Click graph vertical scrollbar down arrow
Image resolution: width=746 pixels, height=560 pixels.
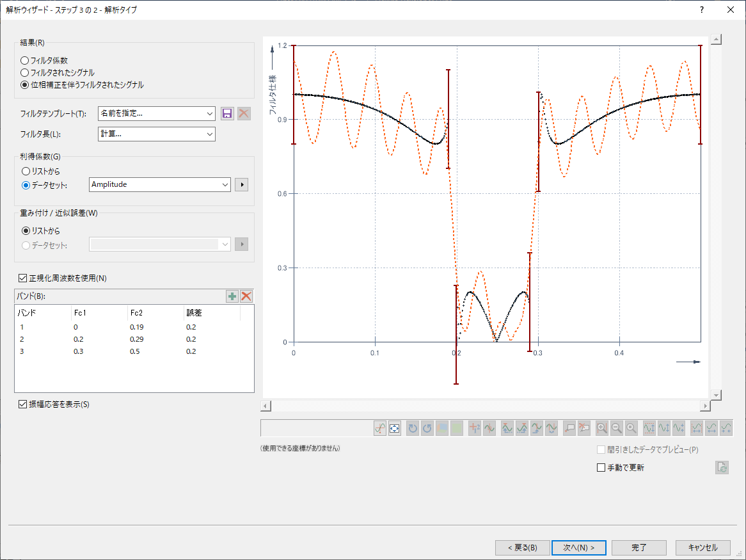[716, 395]
